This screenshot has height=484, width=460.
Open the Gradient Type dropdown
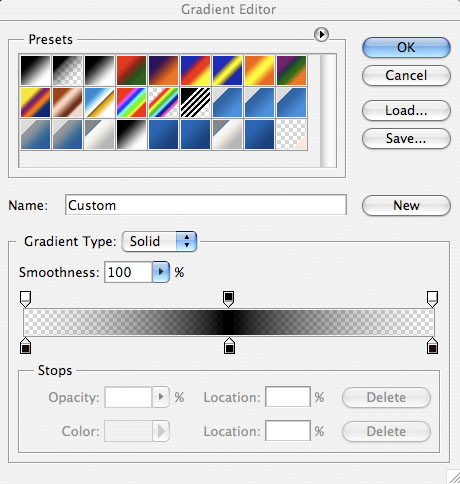[160, 241]
